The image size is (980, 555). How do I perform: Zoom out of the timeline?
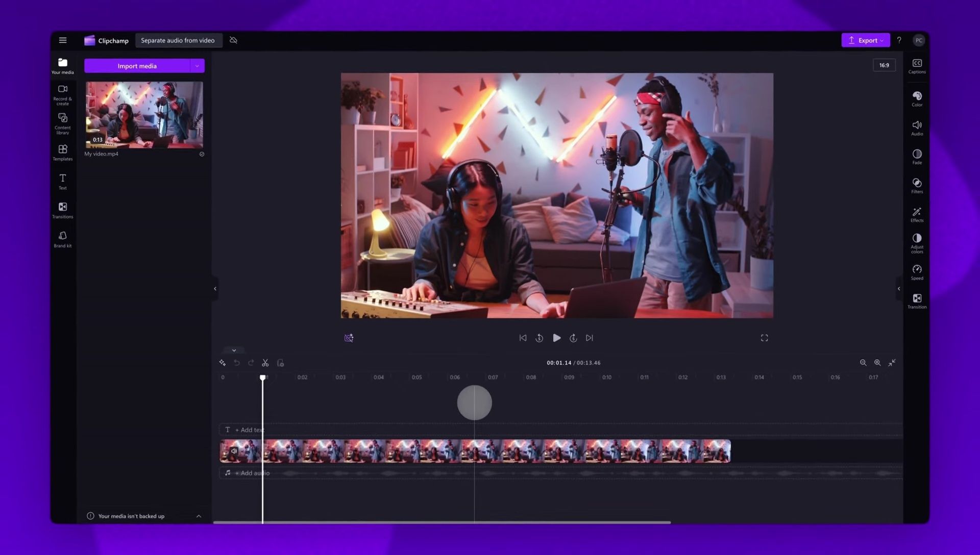[x=863, y=363]
